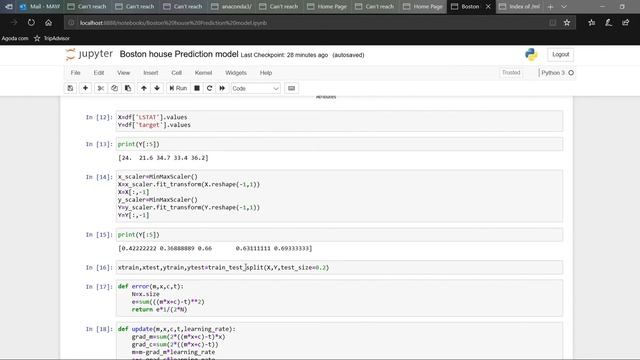The width and height of the screenshot is (640, 360).
Task: Open the Help menu
Action: pos(266,73)
